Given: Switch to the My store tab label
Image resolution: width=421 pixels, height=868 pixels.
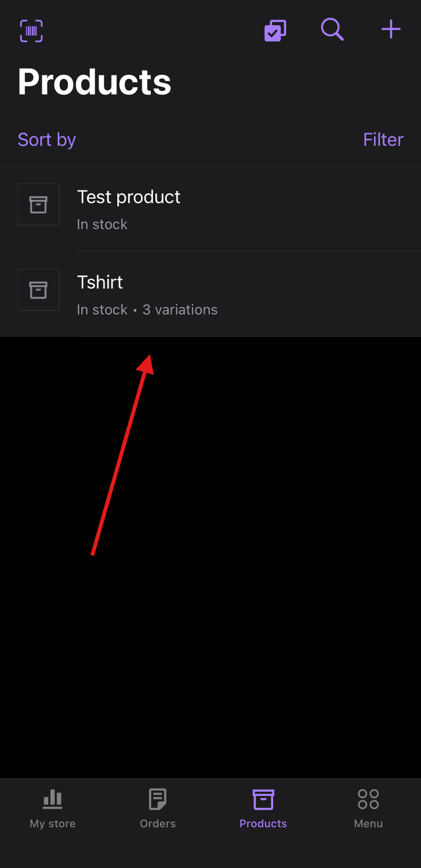Looking at the screenshot, I should (53, 823).
